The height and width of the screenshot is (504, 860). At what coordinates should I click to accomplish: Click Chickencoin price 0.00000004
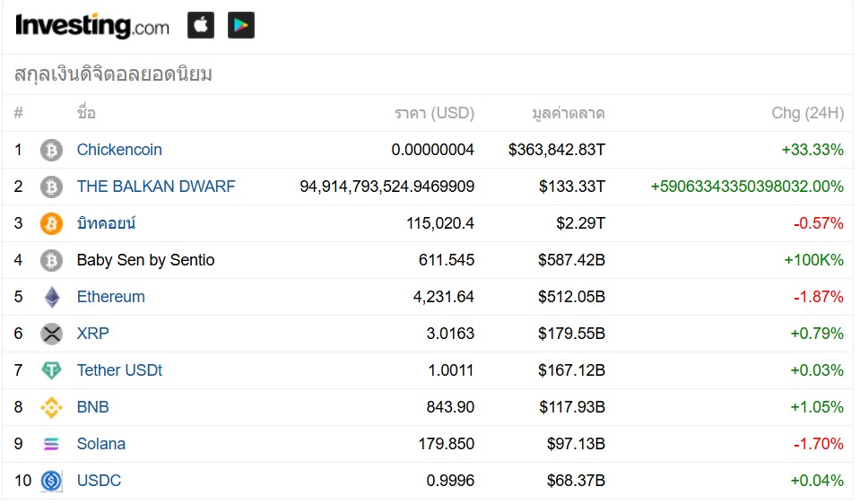tap(433, 150)
